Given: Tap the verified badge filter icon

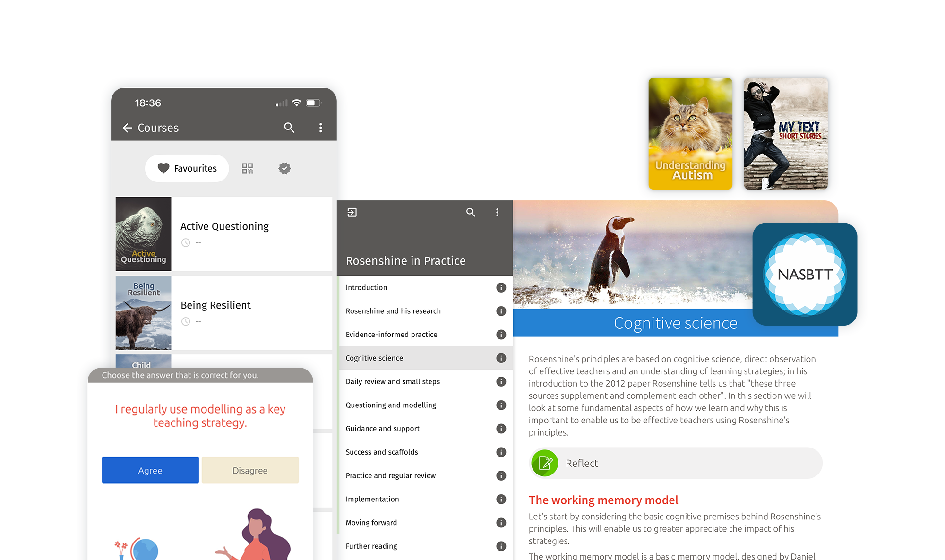Looking at the screenshot, I should tap(284, 168).
